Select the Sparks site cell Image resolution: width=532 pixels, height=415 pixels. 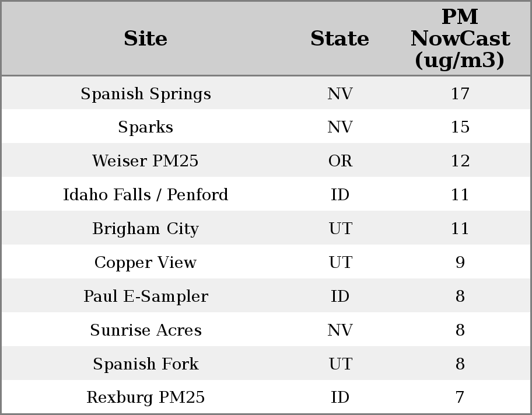(x=145, y=127)
